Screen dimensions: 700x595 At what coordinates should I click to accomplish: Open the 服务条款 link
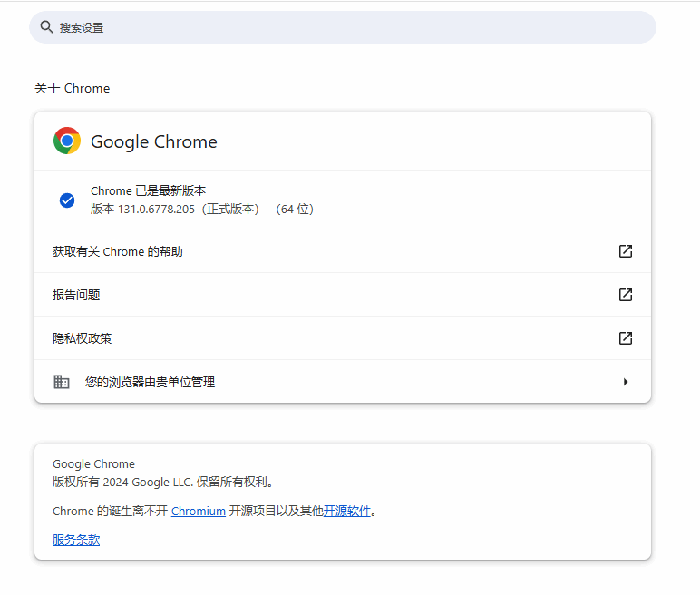[x=76, y=540]
